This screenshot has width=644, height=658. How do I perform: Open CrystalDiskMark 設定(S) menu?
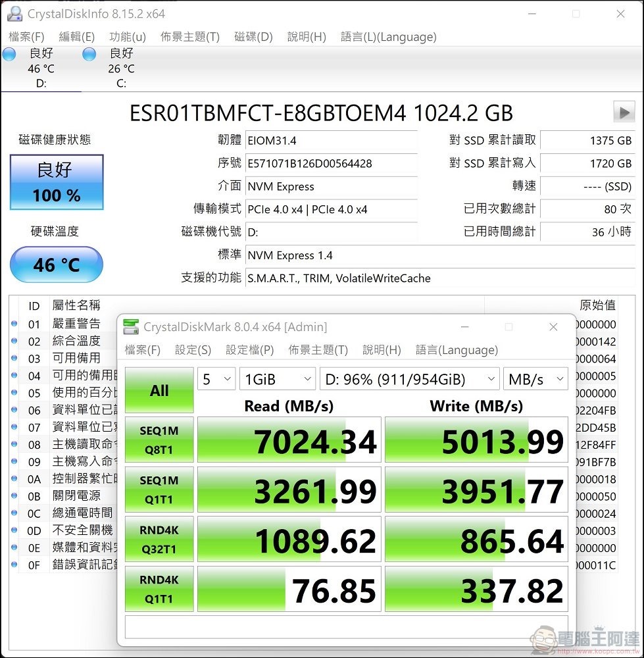(x=193, y=350)
